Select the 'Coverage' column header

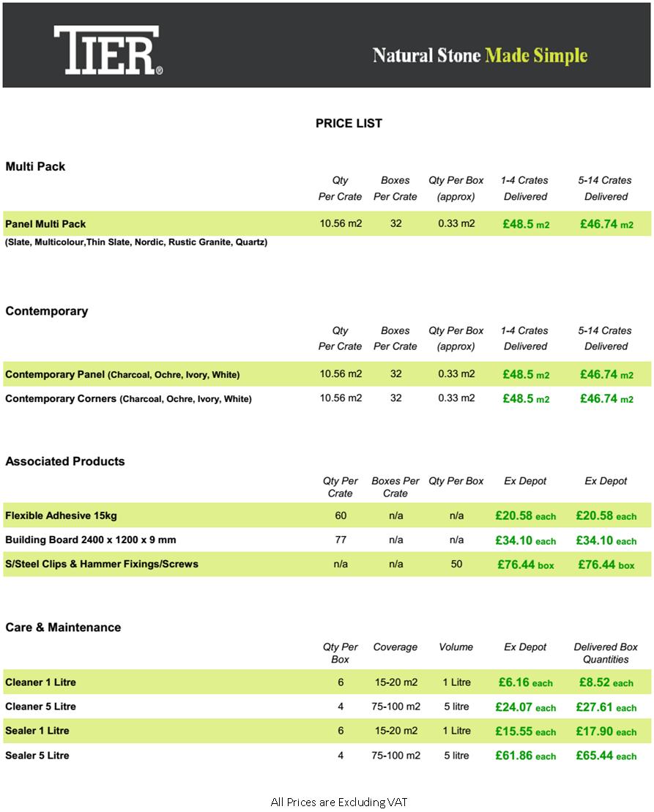coord(395,647)
